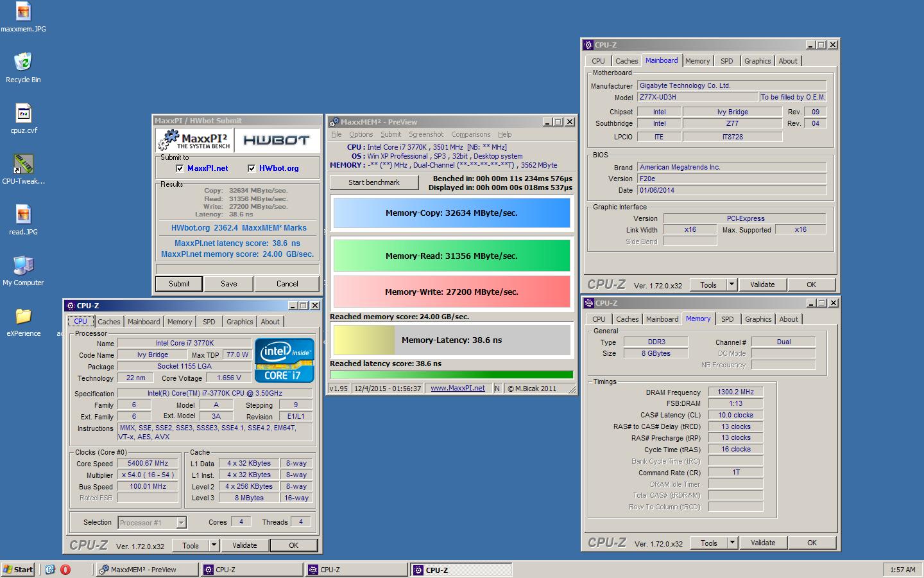Open the Options menu in MaxxMEM²
The height and width of the screenshot is (578, 924).
361,134
